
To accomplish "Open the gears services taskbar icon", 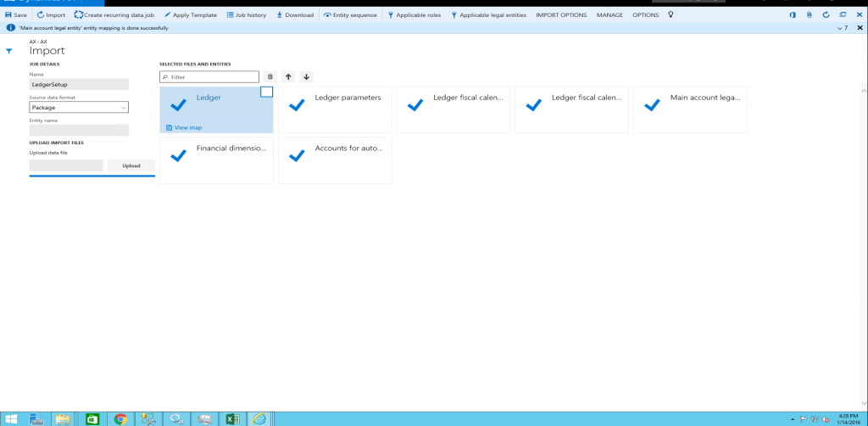I will 176,419.
